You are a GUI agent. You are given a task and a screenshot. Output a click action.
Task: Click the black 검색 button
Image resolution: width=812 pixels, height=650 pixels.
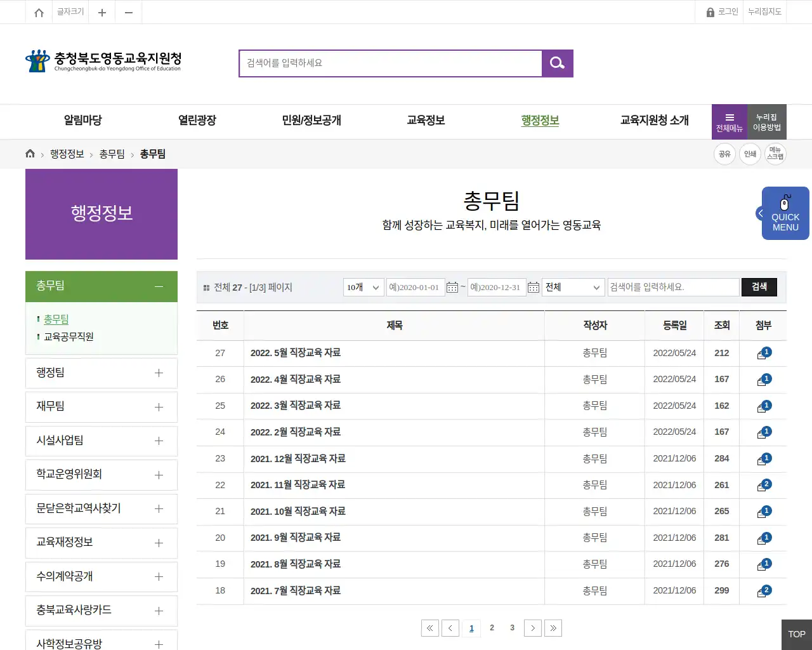click(759, 287)
